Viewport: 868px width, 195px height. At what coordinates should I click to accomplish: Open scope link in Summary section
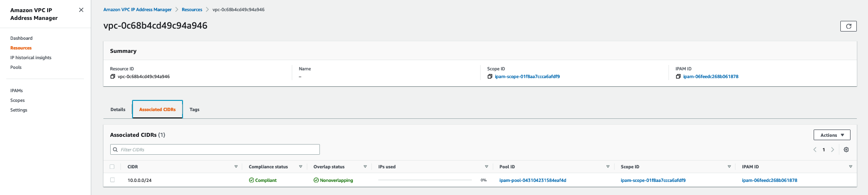tap(527, 77)
